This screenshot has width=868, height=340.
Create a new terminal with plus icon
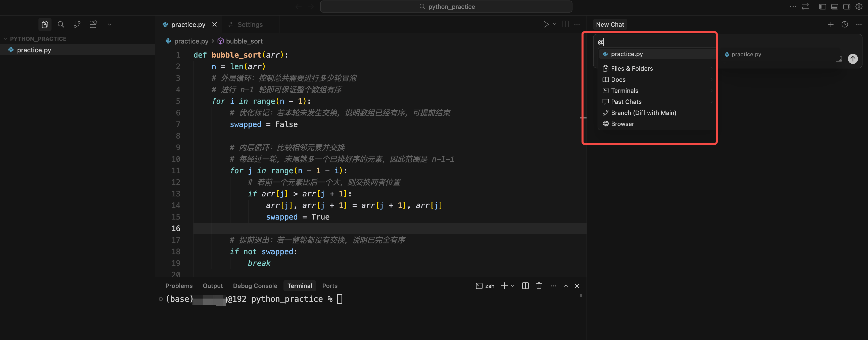click(504, 286)
